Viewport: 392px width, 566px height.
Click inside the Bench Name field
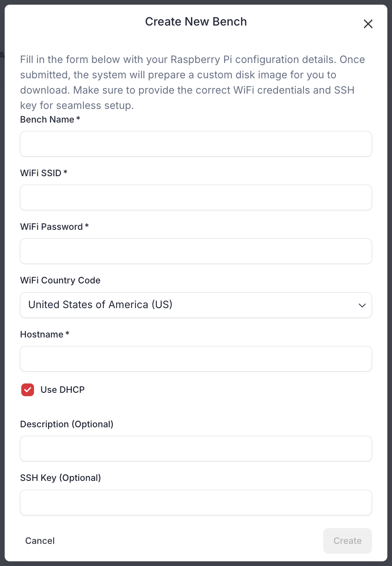[196, 144]
